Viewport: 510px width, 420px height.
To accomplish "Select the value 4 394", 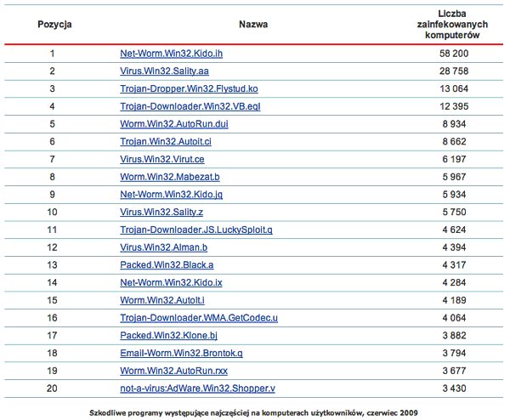I will pos(454,247).
